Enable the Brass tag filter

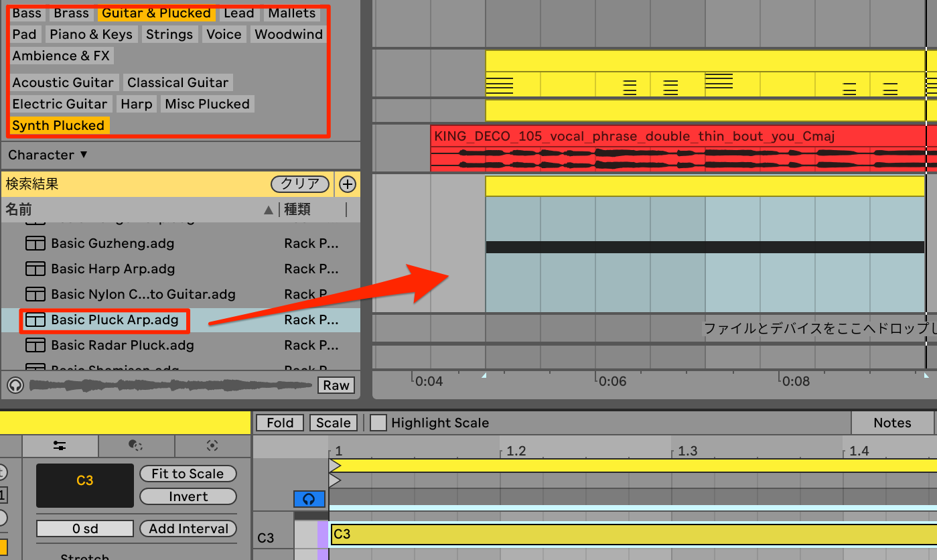pyautogui.click(x=71, y=13)
